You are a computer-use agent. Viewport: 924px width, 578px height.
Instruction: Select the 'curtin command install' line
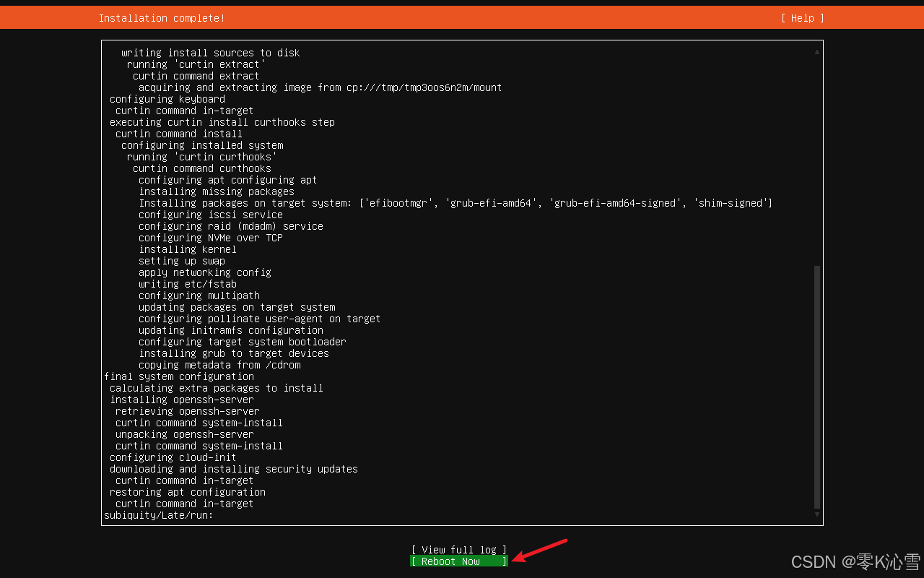pos(179,134)
